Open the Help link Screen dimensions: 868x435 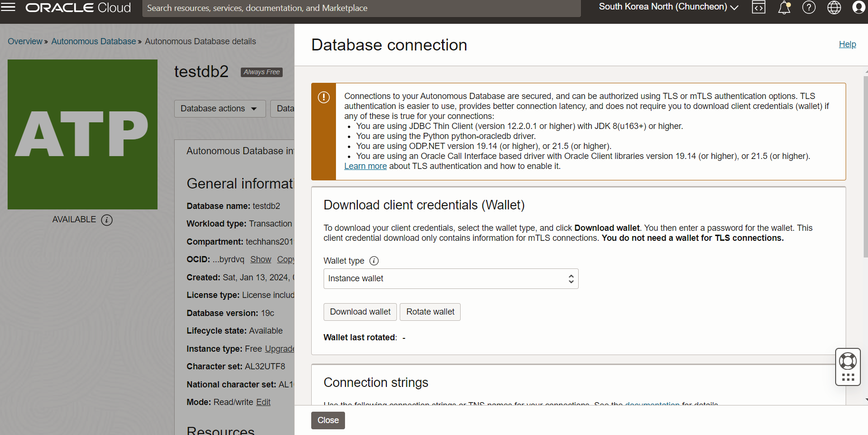pyautogui.click(x=847, y=44)
